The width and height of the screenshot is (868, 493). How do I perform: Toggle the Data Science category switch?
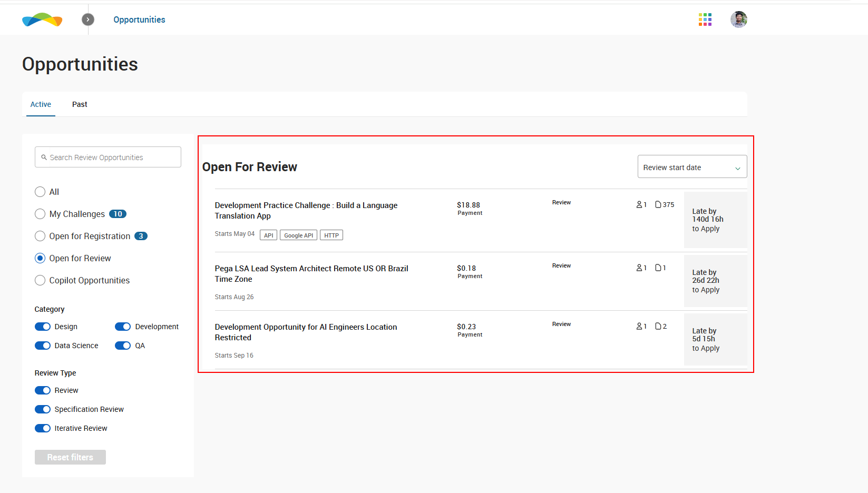click(43, 346)
